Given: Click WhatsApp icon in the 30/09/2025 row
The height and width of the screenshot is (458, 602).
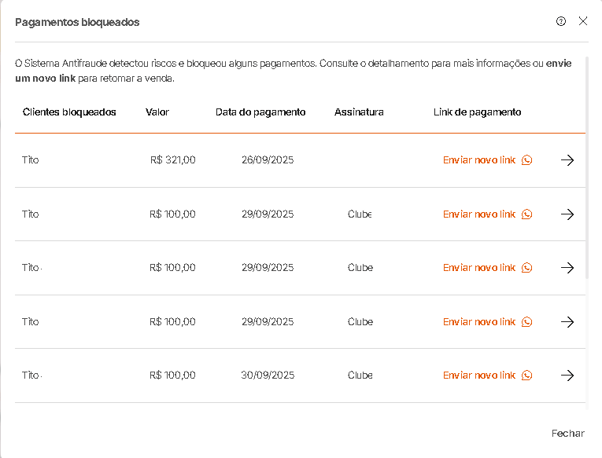Looking at the screenshot, I should (527, 376).
